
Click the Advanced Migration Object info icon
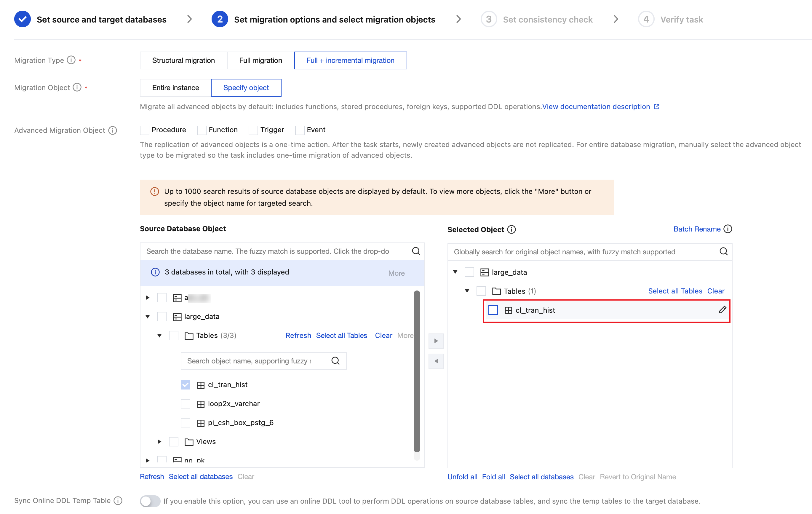click(113, 130)
